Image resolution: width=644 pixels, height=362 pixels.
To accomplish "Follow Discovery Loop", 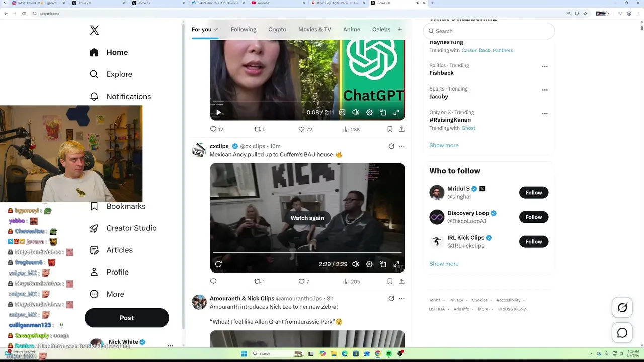I will tap(534, 217).
